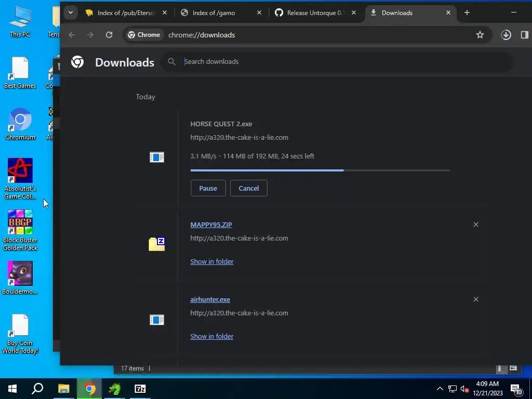This screenshot has height=399, width=532.
Task: Minimize the Chrome window
Action: (x=514, y=12)
